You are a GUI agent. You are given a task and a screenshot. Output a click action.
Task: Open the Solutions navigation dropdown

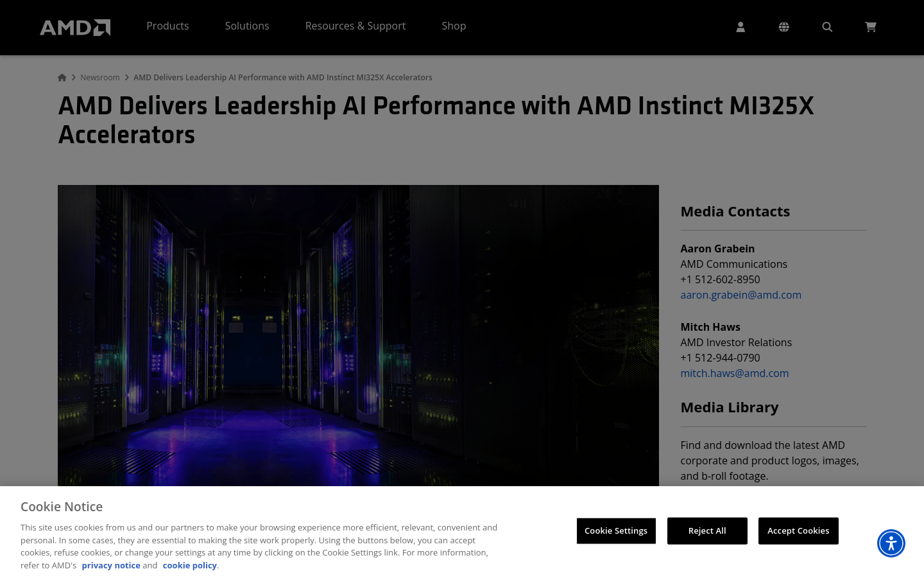247,26
